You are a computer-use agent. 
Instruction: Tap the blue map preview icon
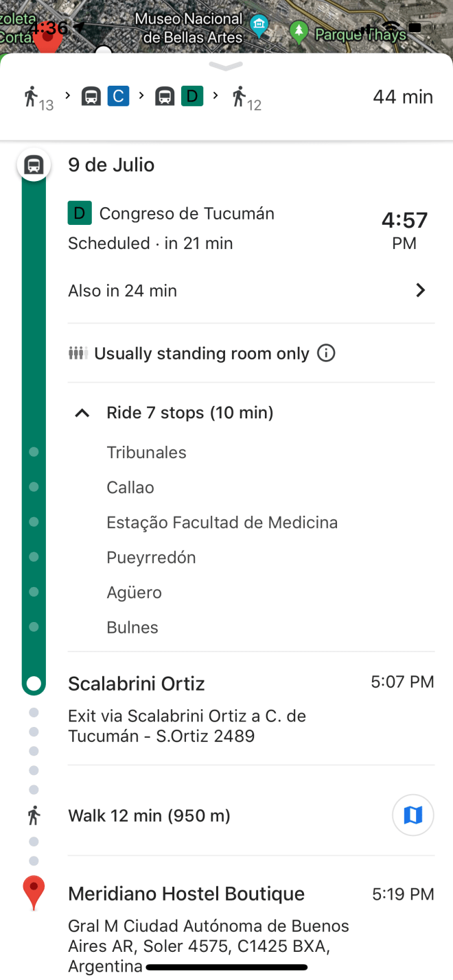[413, 815]
